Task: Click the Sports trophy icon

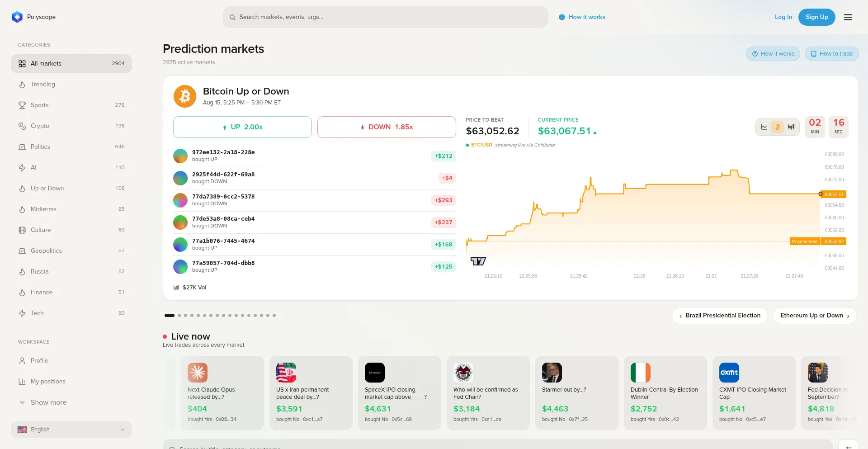Action: pos(22,105)
